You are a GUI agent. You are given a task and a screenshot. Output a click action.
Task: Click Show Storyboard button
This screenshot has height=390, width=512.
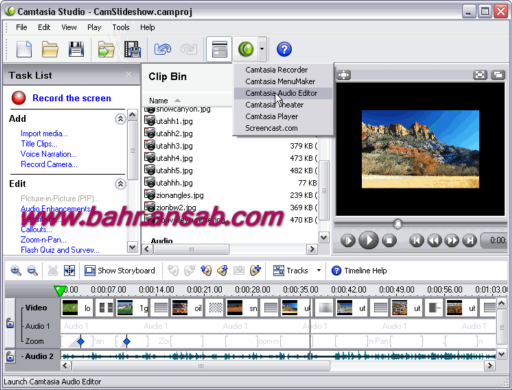pyautogui.click(x=120, y=270)
